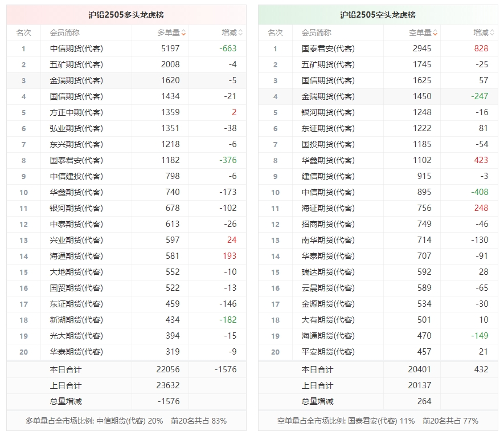Select 瑞达期货(代客) row name
This screenshot has width=504, height=435.
tap(328, 272)
